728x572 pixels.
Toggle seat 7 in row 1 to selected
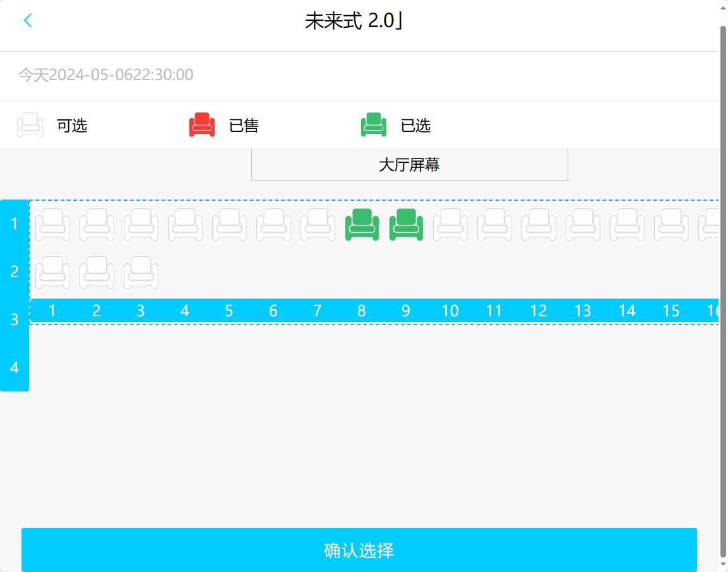point(318,224)
